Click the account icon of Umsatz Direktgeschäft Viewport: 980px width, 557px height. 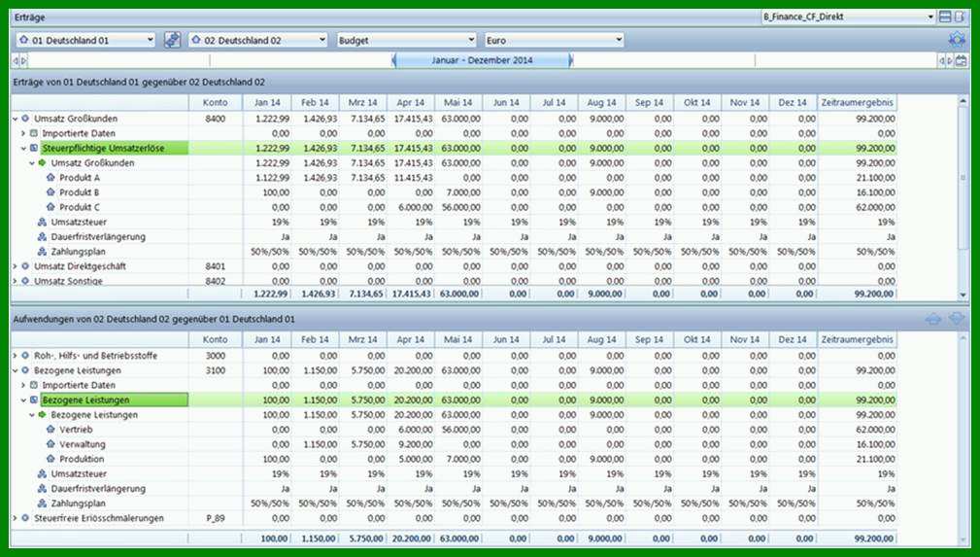point(25,266)
